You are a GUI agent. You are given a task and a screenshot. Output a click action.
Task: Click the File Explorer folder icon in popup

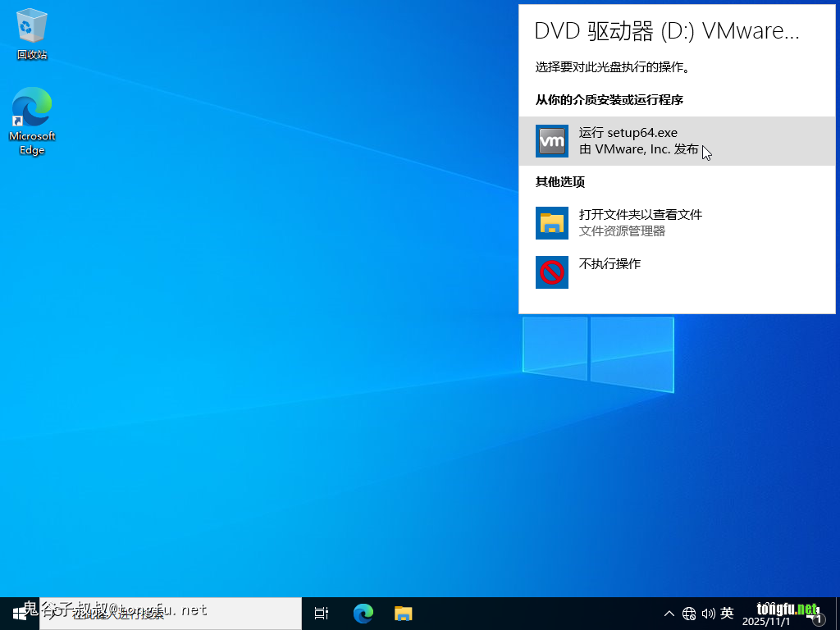coord(551,223)
